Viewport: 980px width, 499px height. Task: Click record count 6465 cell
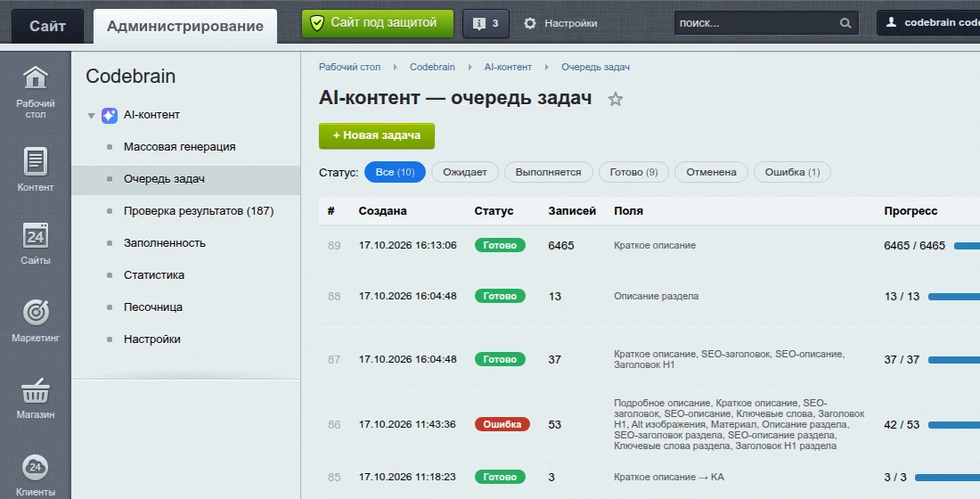560,245
